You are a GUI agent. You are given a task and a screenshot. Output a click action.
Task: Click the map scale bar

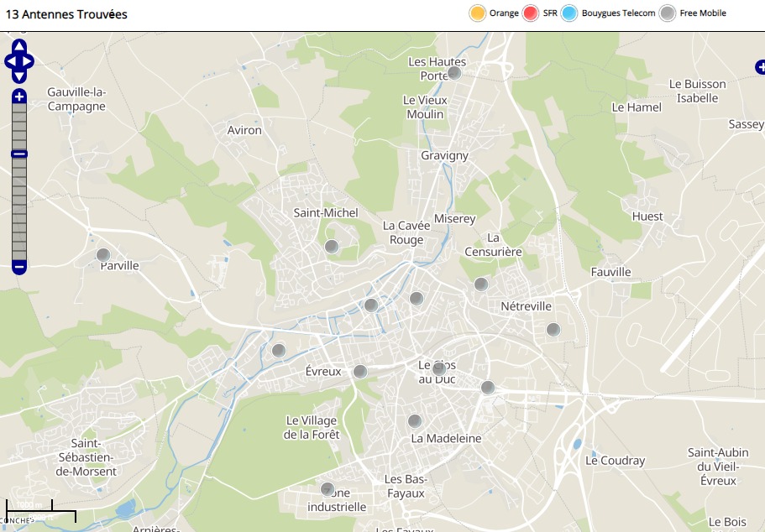click(x=41, y=511)
